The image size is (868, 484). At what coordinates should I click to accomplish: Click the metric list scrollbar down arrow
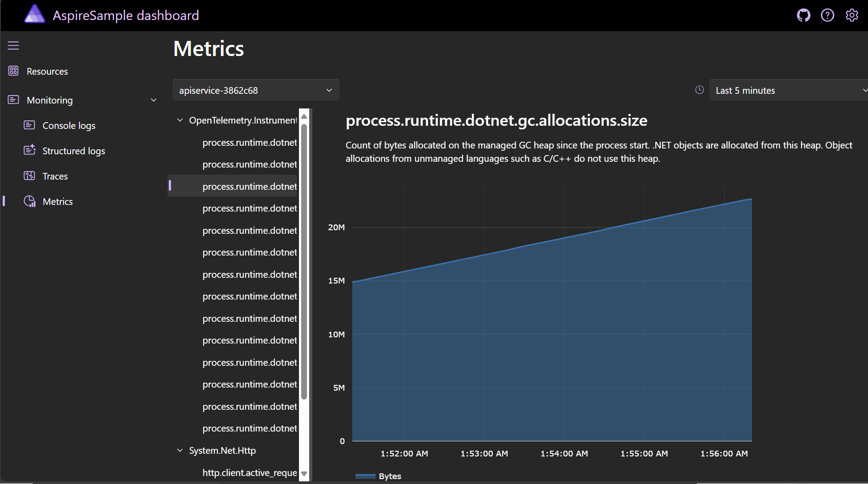pos(304,474)
